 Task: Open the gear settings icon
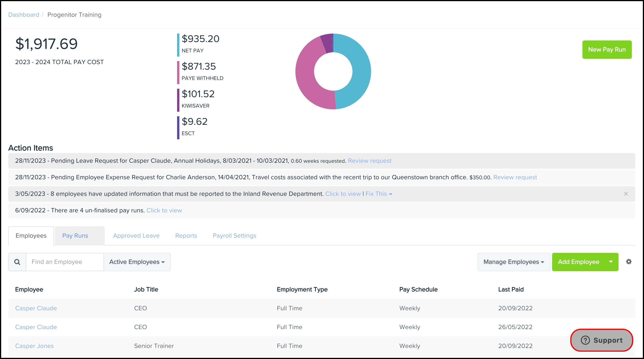629,262
